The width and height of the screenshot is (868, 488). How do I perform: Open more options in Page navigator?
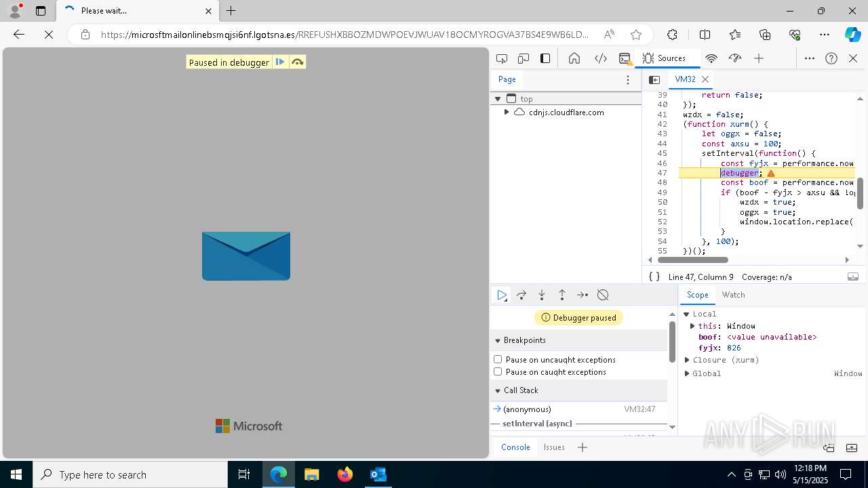point(628,79)
